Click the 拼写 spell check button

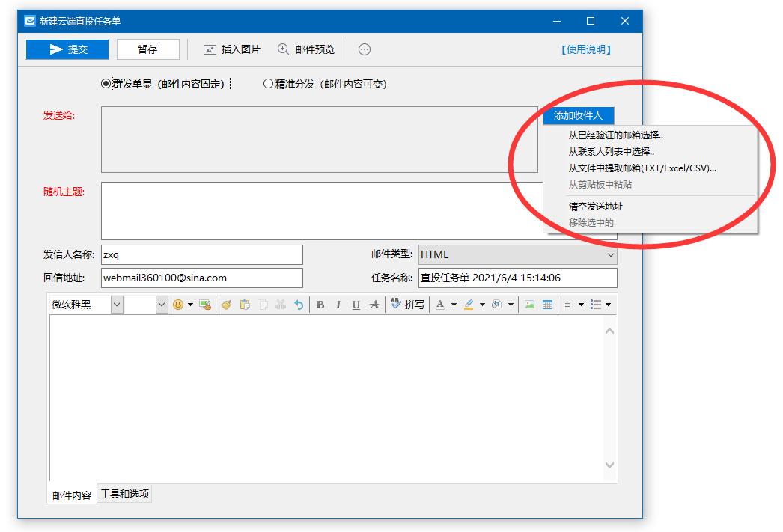(407, 305)
